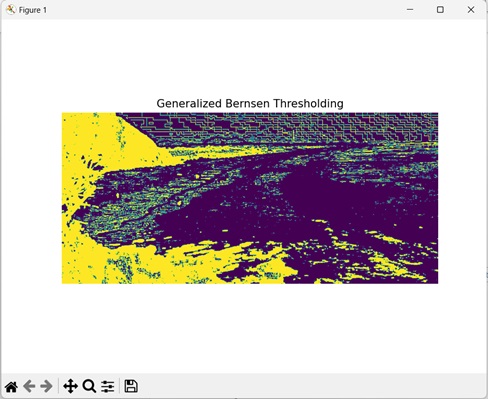Click the thresholded image plot
The height and width of the screenshot is (399, 488).
pyautogui.click(x=250, y=198)
